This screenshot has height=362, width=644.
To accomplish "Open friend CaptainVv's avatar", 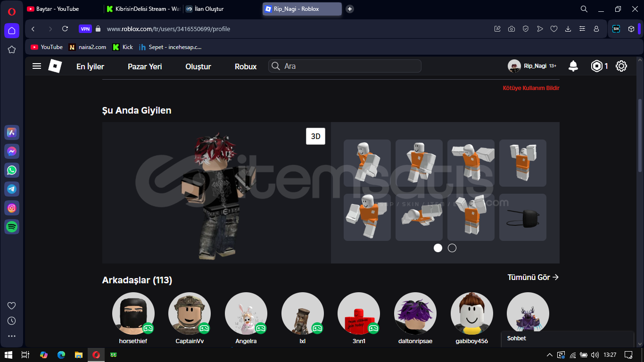I will coord(190,313).
